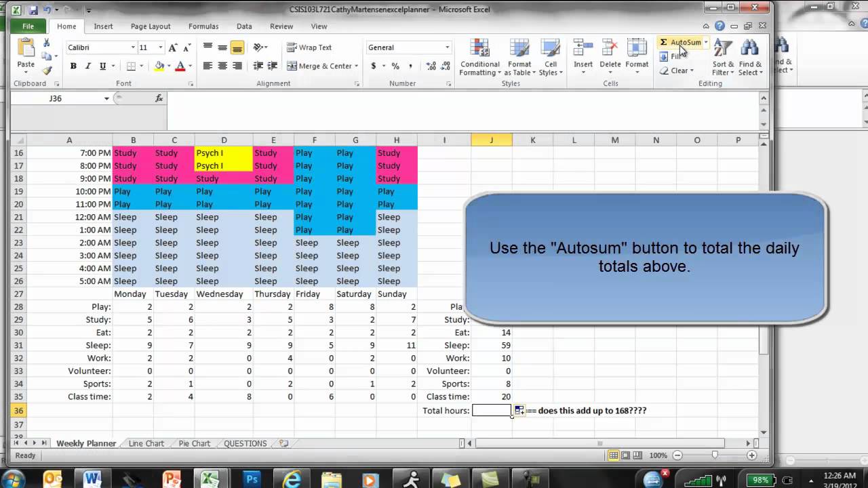
Task: Open the borders dropdown
Action: (141, 66)
